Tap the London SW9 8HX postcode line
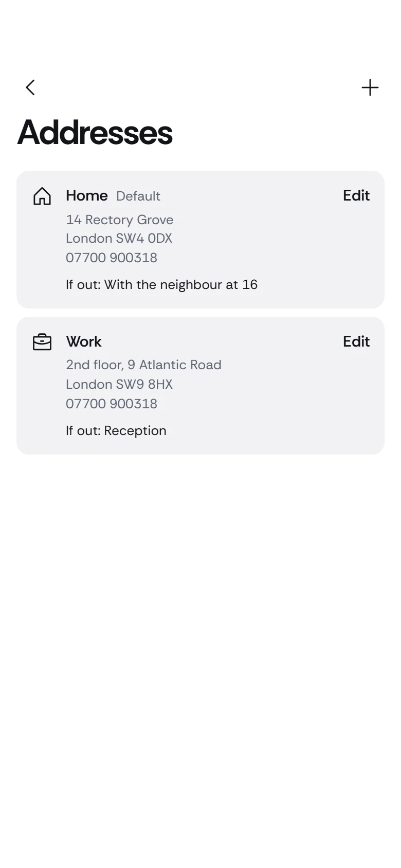Viewport: 401px width, 868px height. tap(119, 385)
